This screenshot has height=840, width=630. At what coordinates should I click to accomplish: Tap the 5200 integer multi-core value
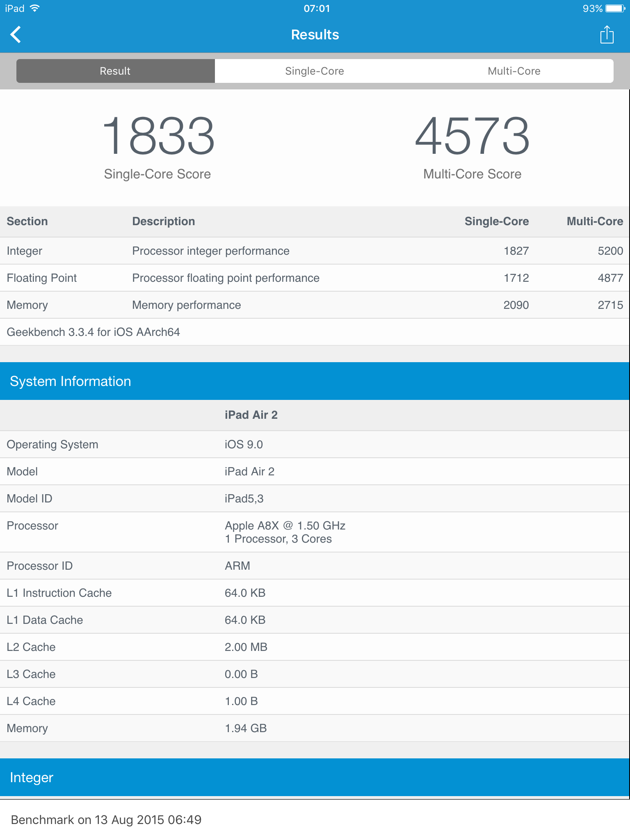point(610,251)
